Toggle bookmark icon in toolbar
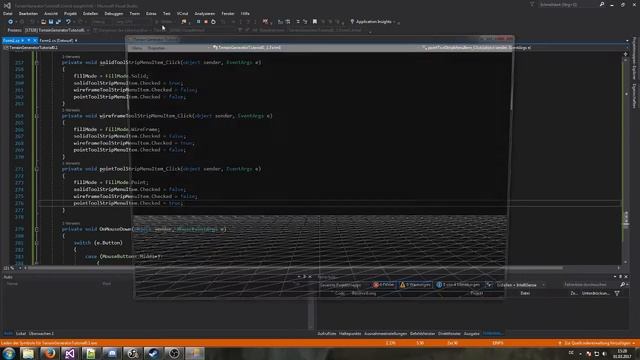This screenshot has height=360, width=640. (x=315, y=22)
